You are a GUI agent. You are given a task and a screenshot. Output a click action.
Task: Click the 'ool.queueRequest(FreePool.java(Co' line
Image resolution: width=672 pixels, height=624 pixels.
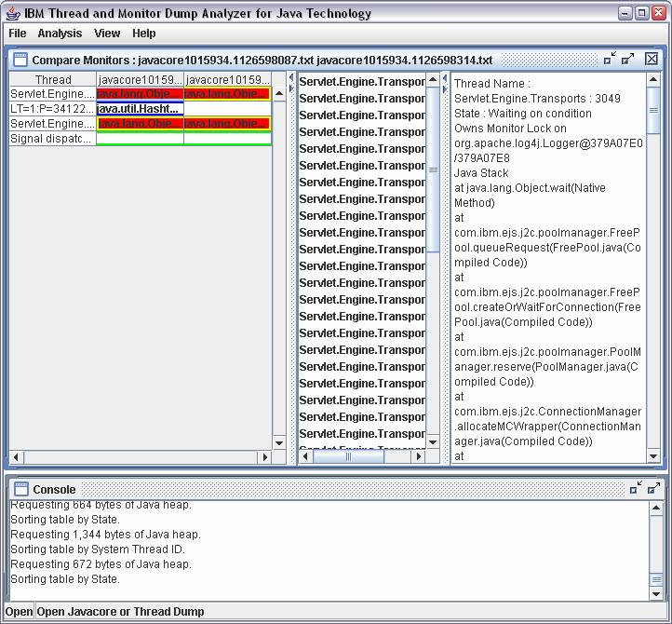click(547, 248)
